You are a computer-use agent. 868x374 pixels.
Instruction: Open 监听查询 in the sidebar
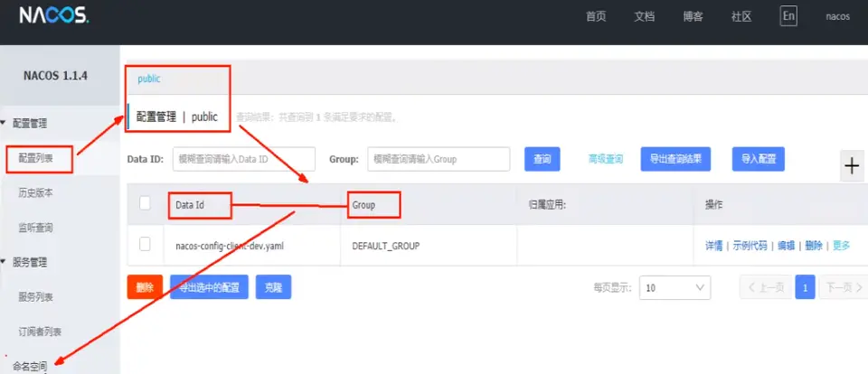pyautogui.click(x=36, y=228)
